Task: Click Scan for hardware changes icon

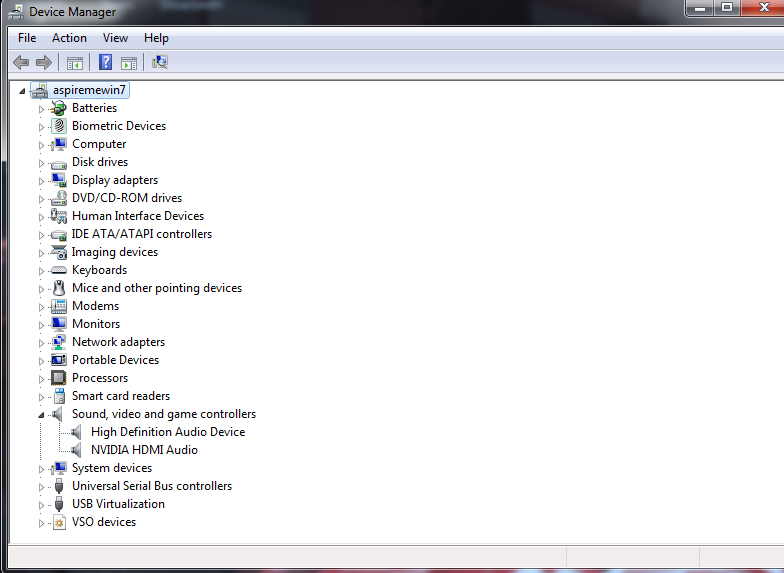Action: click(x=160, y=62)
